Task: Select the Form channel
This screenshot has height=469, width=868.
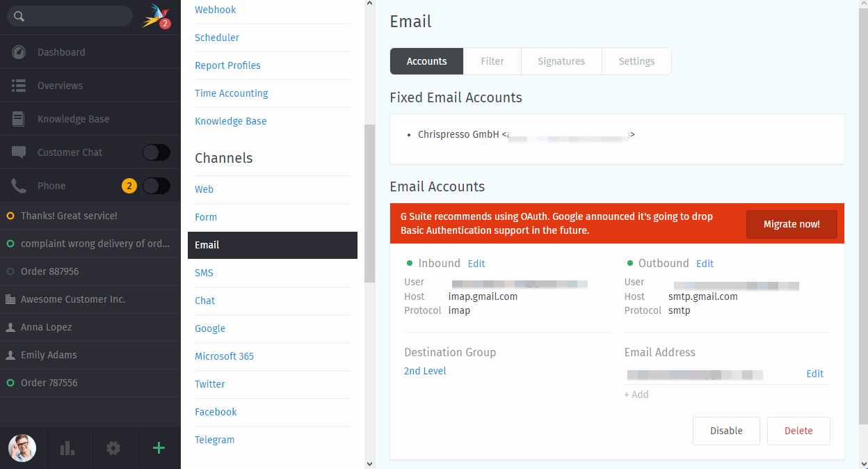Action: coord(206,217)
